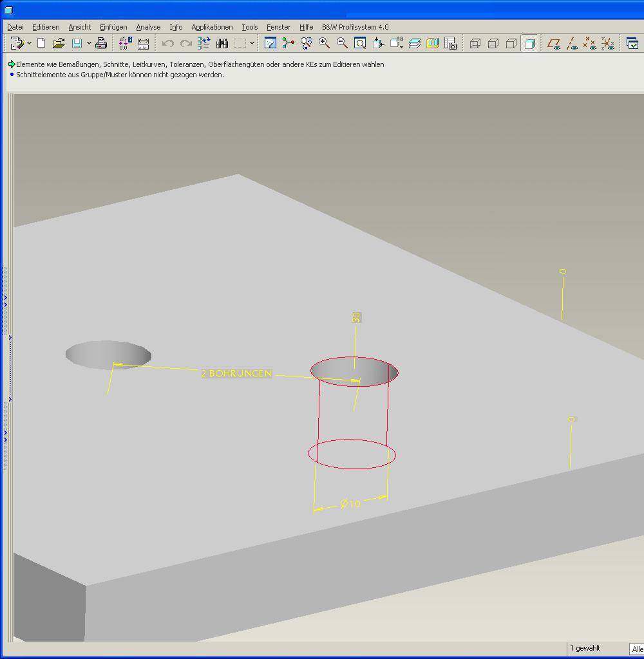Open an existing file with folder icon
Viewport: 644px width, 659px height.
pos(59,43)
